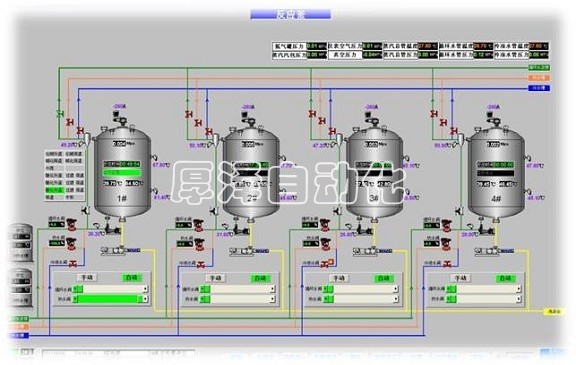This screenshot has width=576, height=365.
Task: Switch tank 1# panel to 手动 manual mode
Action: click(87, 278)
